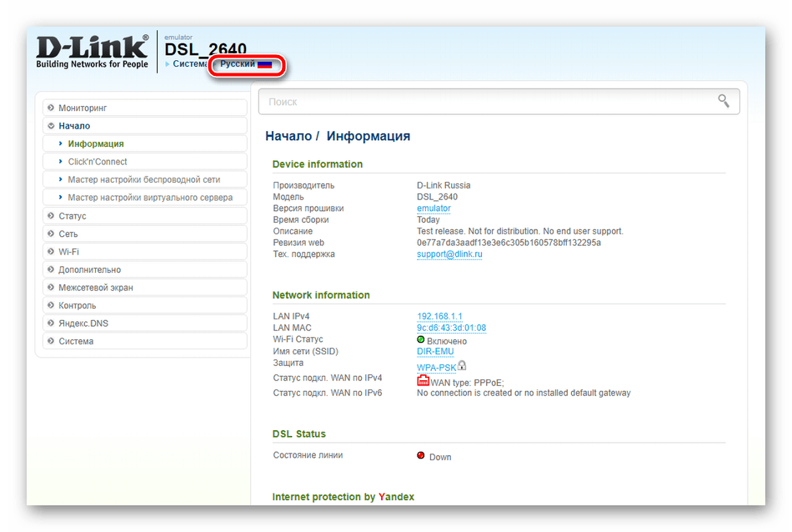Open Мастер настройки беспроводной сети

145,180
